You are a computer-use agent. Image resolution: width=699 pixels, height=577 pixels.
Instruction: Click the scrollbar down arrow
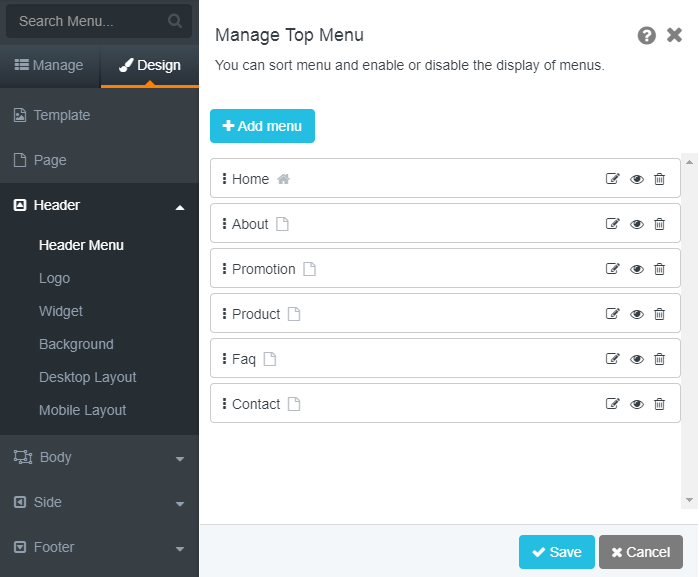[x=689, y=499]
